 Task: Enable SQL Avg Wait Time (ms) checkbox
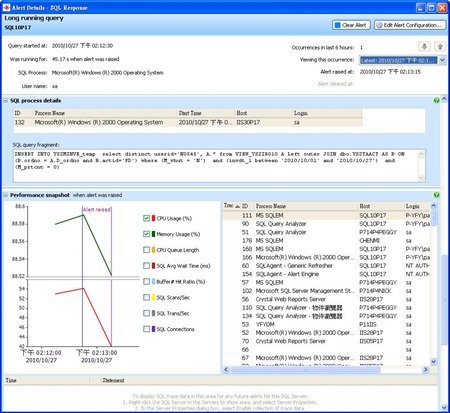146,266
